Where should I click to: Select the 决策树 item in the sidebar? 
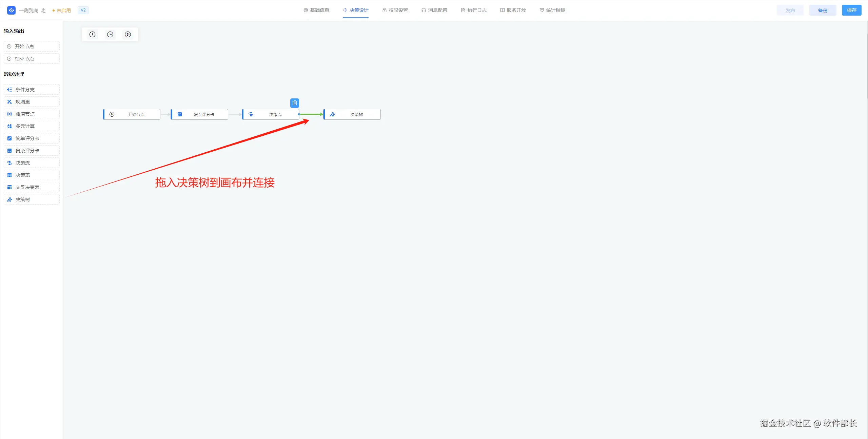pos(32,199)
